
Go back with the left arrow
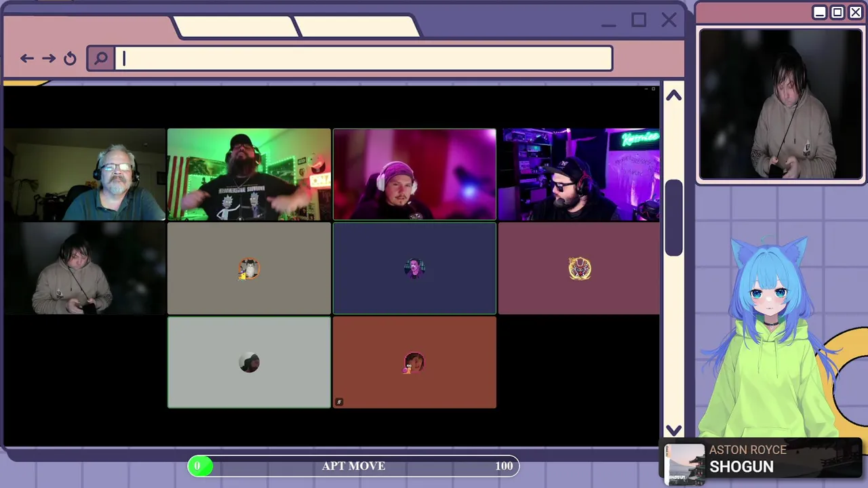pos(27,59)
